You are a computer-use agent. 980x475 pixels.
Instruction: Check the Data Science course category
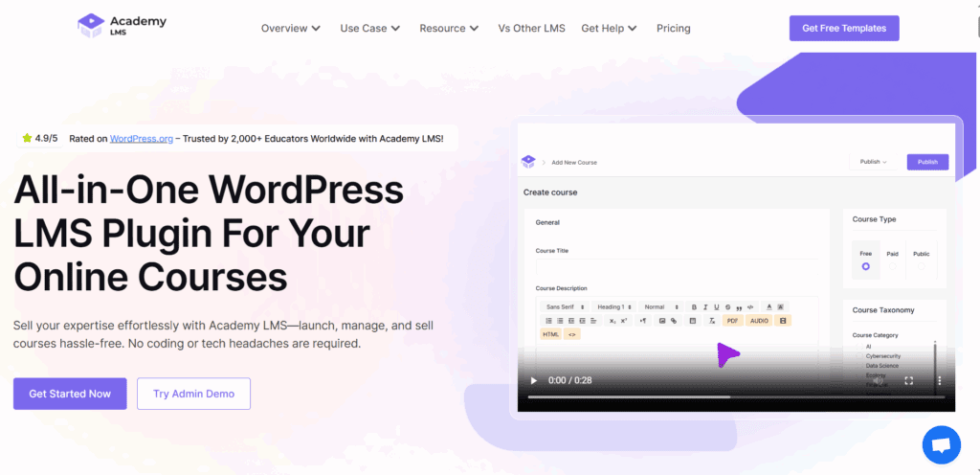pos(859,366)
